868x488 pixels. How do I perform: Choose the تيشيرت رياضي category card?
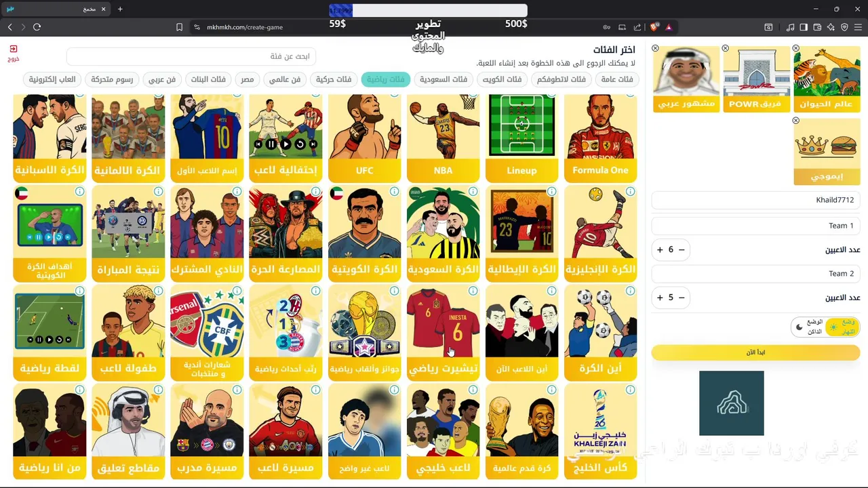443,332
